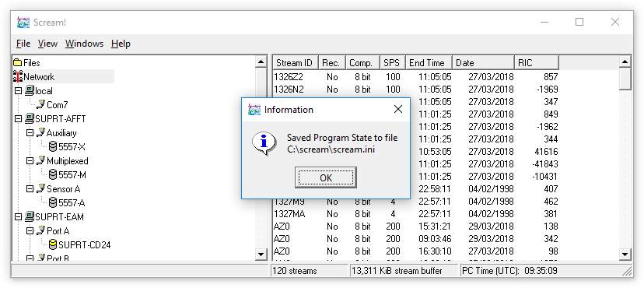The height and width of the screenshot is (288, 644).
Task: Select the 1326Z2 stream row
Action: point(415,77)
